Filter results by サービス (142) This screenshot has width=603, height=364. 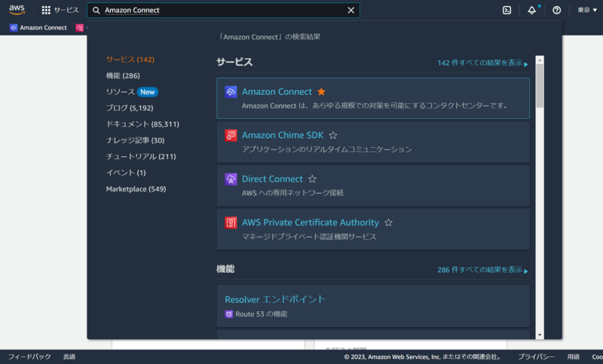tap(130, 60)
